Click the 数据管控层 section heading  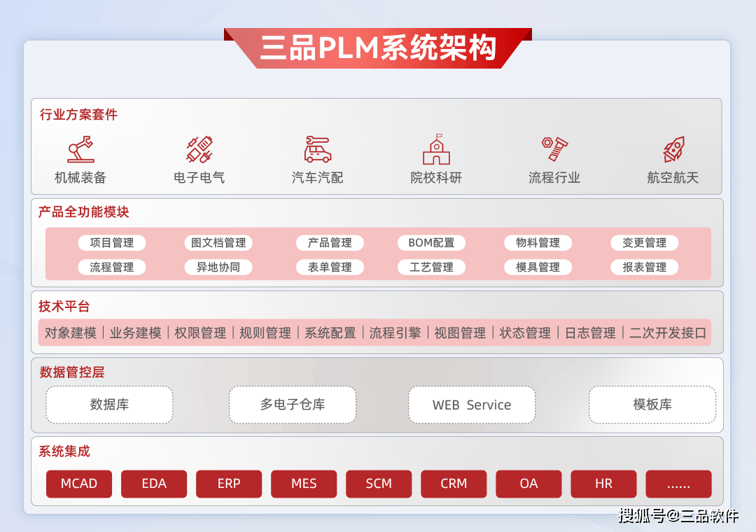tap(72, 372)
